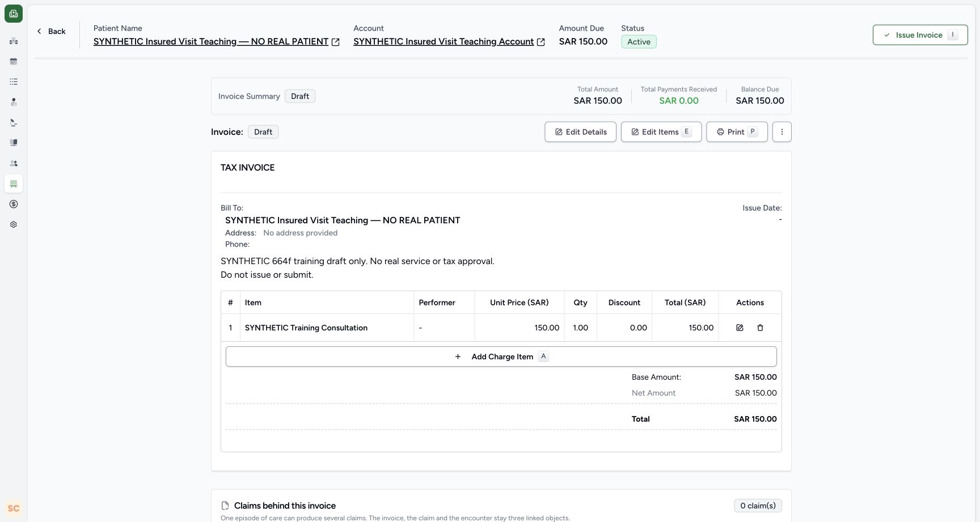Select the highlighted green board sidebar icon
Image resolution: width=980 pixels, height=522 pixels.
(x=14, y=184)
